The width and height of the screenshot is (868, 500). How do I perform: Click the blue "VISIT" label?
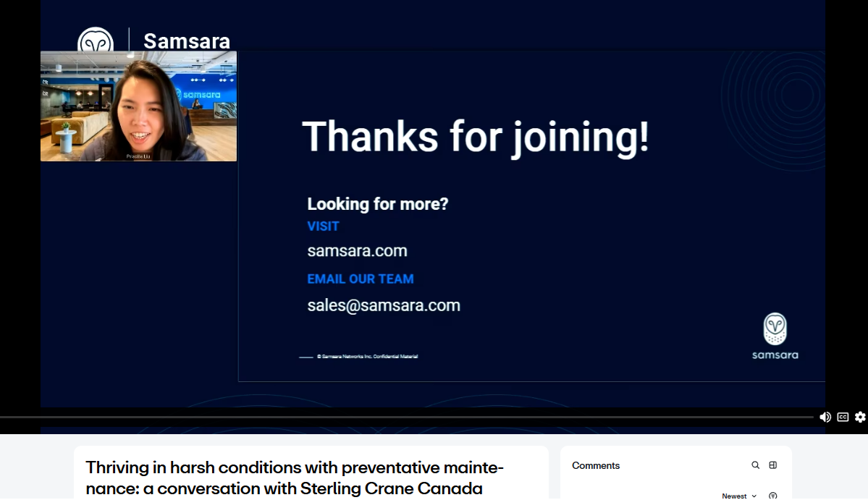323,226
